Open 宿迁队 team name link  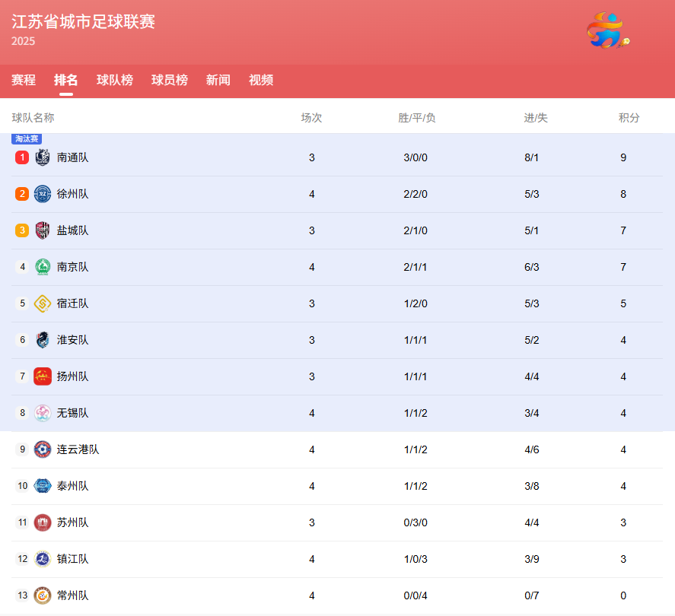tap(73, 303)
